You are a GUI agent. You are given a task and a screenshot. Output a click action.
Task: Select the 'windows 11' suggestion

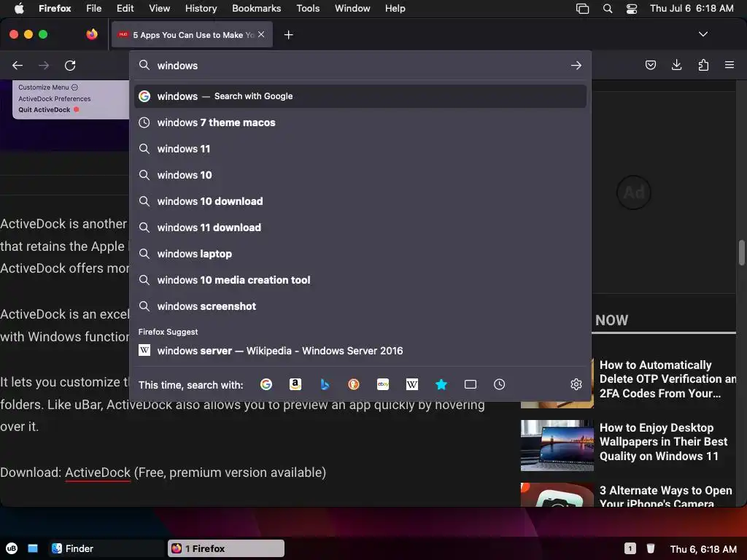(x=360, y=149)
